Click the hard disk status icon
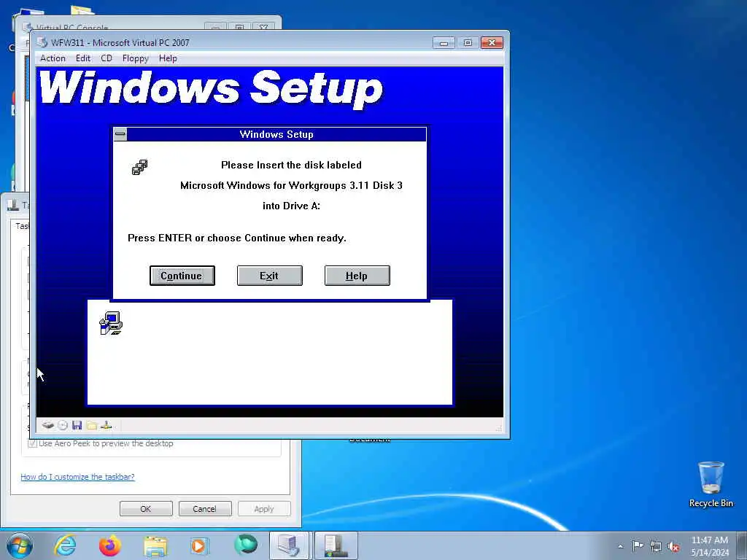 [47, 425]
